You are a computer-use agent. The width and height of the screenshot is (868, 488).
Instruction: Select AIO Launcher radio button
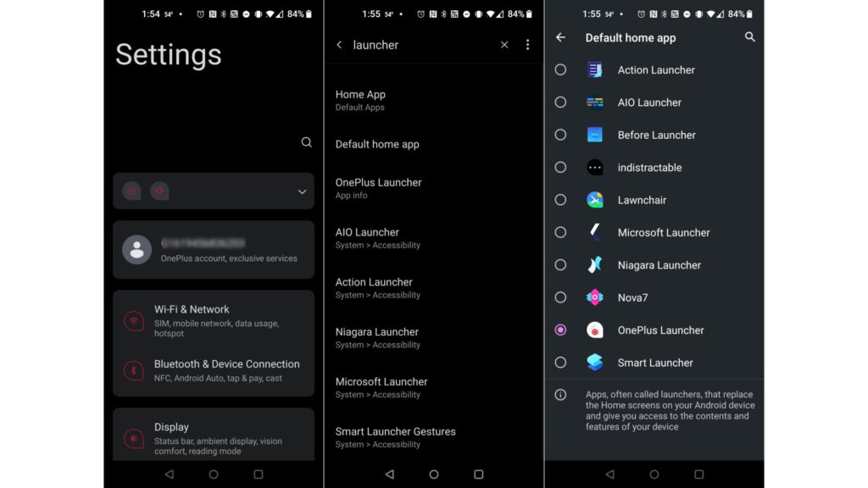pyautogui.click(x=560, y=103)
